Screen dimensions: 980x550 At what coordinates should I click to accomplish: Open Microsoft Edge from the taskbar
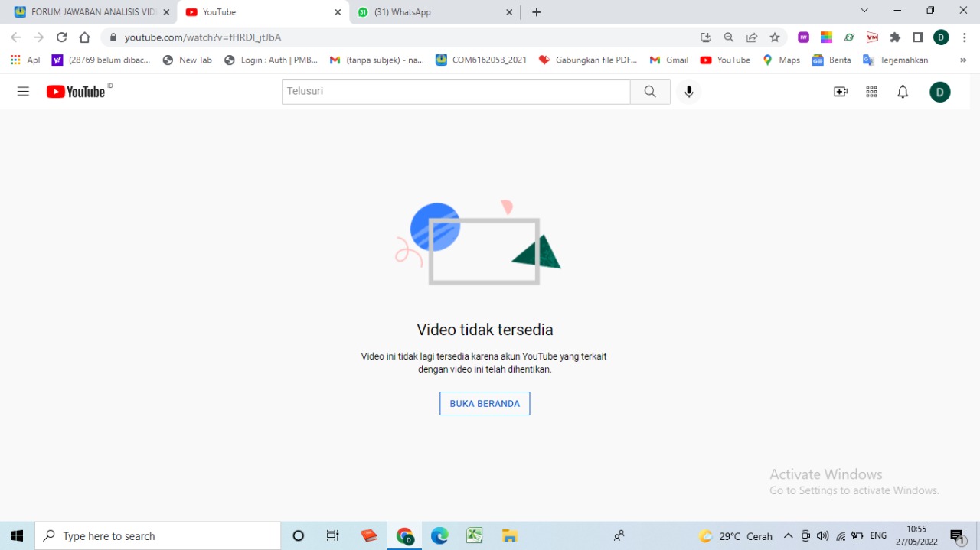point(439,536)
